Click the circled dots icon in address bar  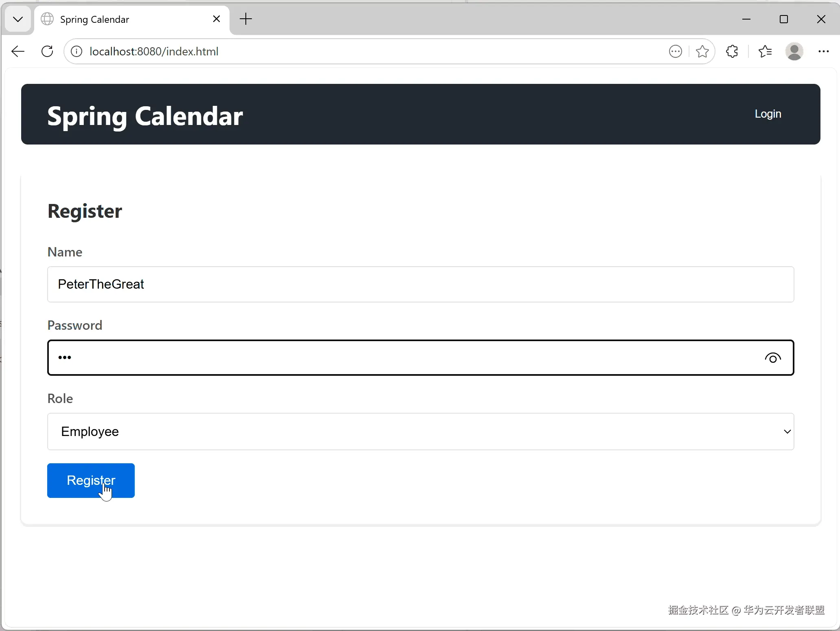675,51
